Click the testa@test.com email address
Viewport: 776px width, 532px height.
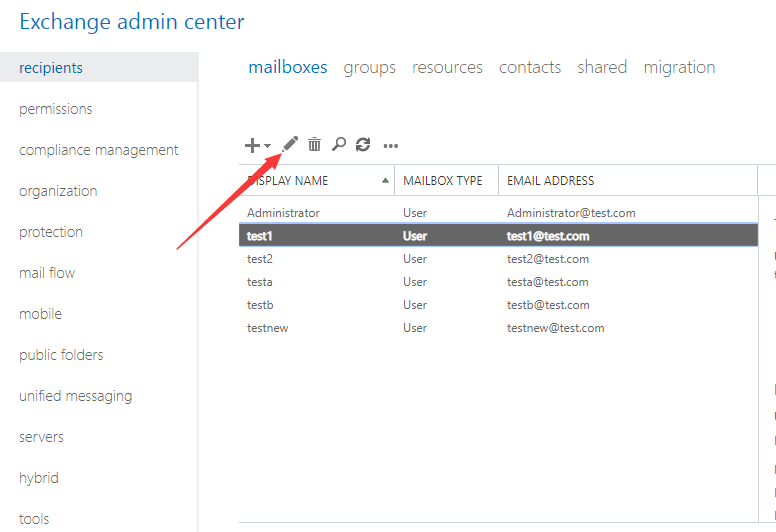click(547, 282)
